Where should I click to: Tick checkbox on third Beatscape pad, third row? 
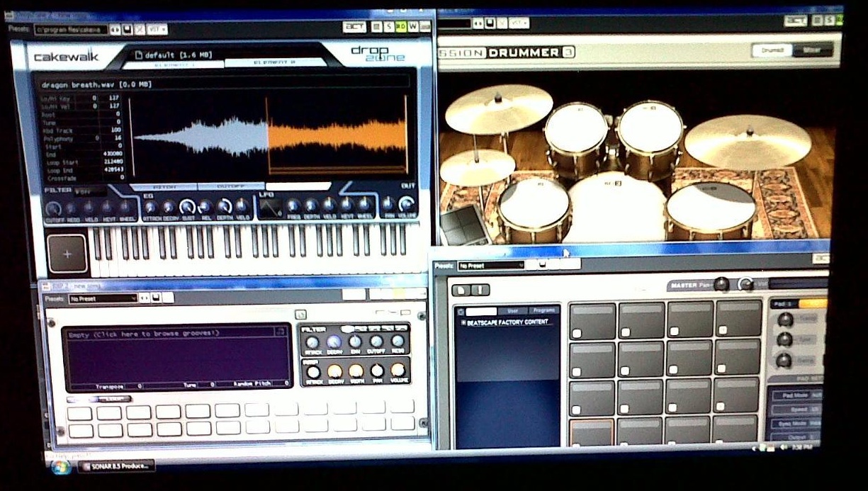(674, 409)
